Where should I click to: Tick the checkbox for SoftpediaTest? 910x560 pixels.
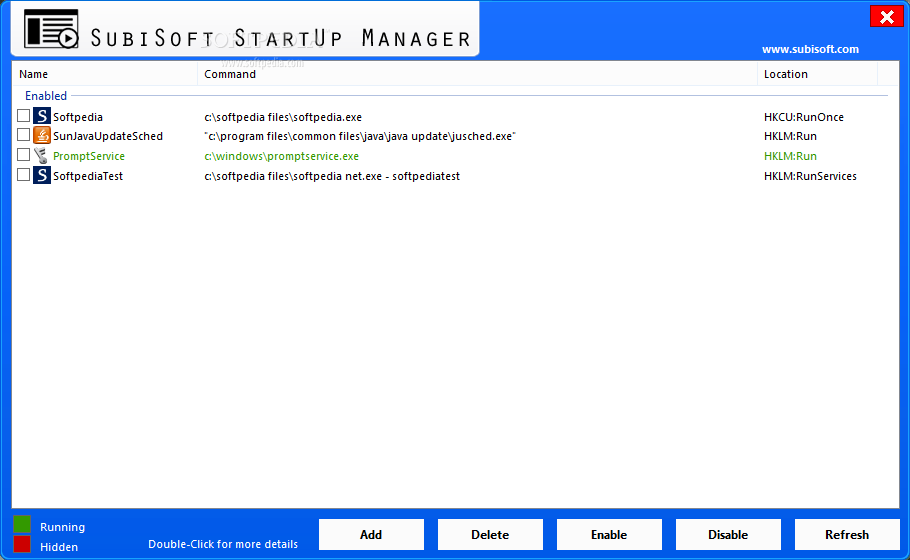[x=23, y=175]
